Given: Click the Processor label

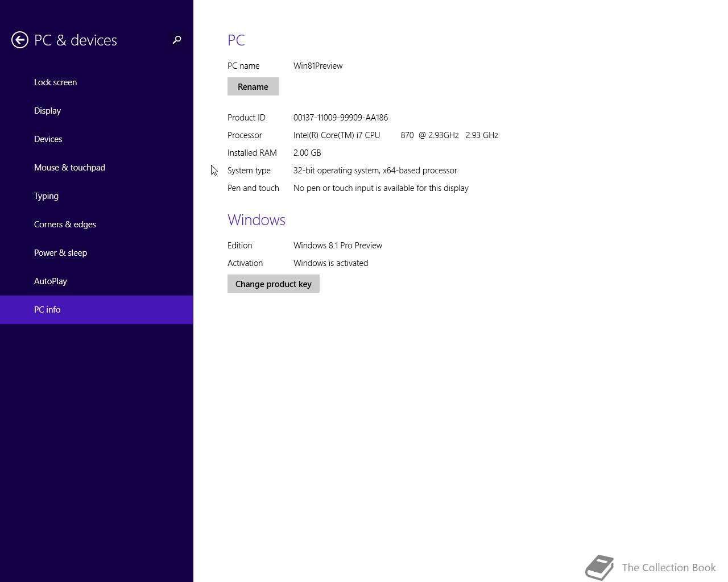Looking at the screenshot, I should tap(245, 135).
